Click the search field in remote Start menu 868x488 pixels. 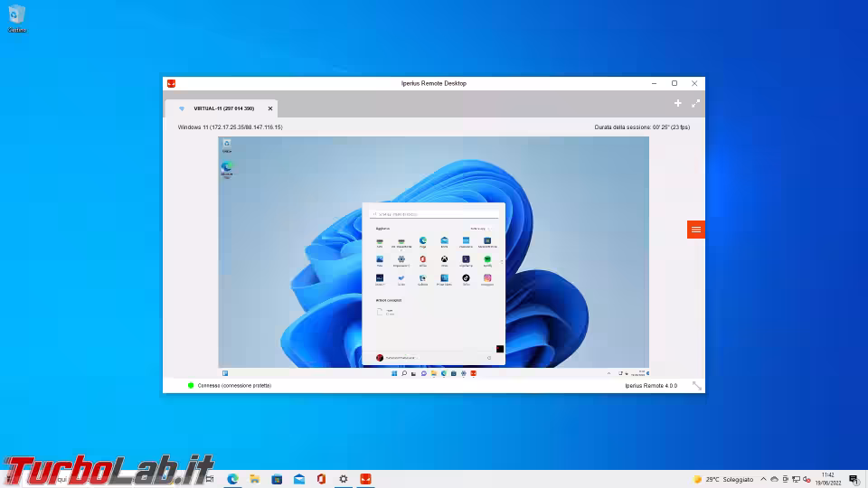point(434,214)
